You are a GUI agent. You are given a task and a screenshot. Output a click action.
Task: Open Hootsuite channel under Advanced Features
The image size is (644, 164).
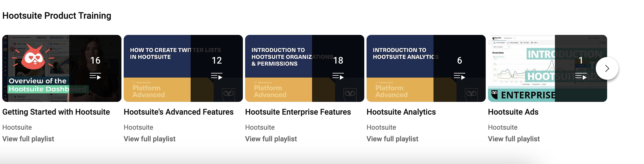click(138, 127)
